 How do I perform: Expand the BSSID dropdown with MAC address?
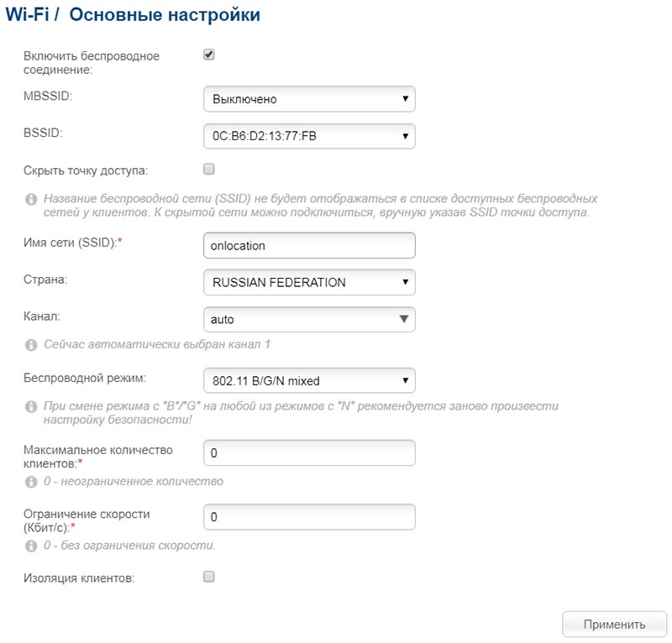pyautogui.click(x=309, y=136)
